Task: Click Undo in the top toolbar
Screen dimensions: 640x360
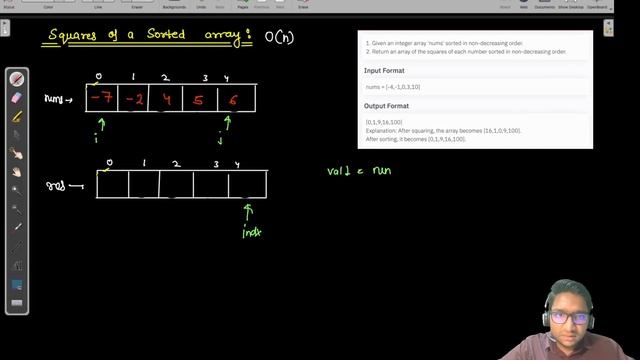Action: pyautogui.click(x=201, y=4)
